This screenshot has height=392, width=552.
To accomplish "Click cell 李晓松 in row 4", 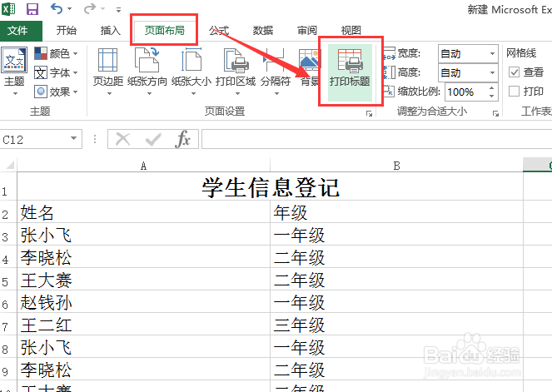I will (x=144, y=256).
